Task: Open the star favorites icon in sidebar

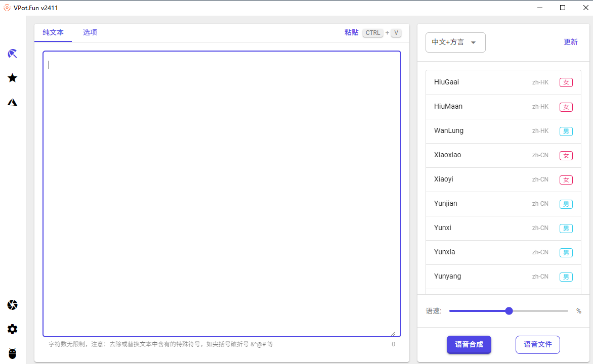Action: point(13,78)
